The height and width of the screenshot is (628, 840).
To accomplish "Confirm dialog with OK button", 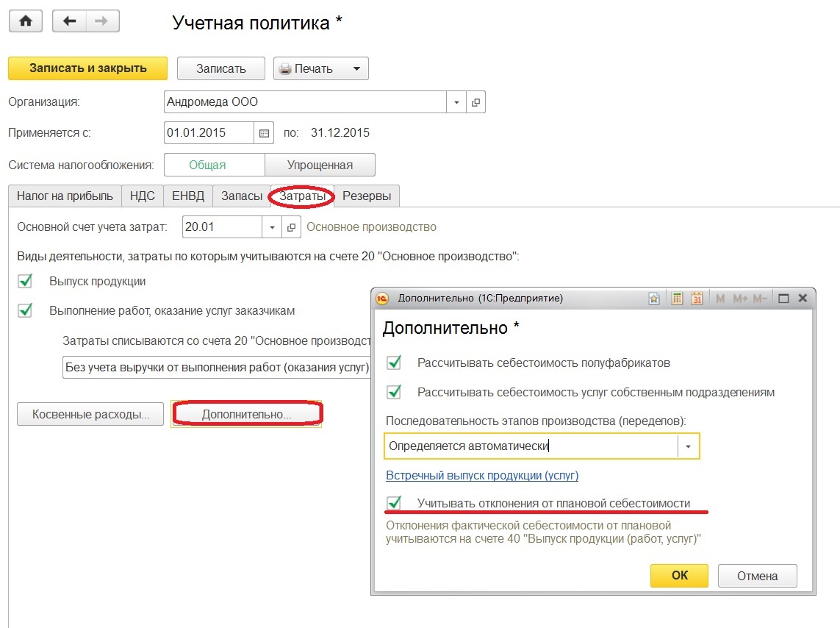I will coord(679,576).
